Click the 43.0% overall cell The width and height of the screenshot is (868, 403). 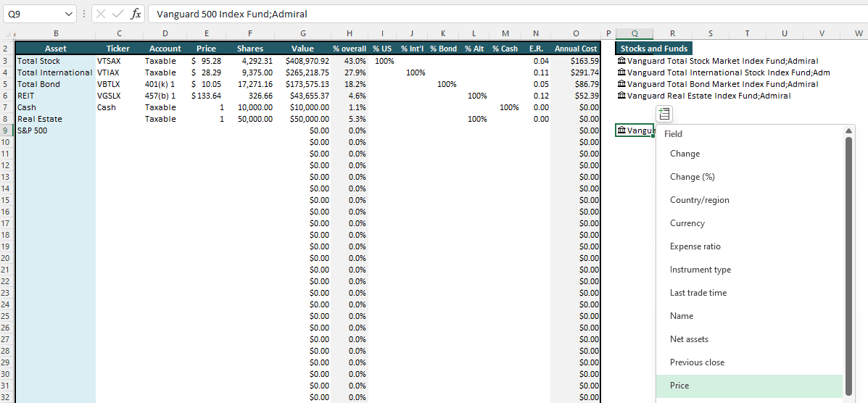tap(350, 61)
